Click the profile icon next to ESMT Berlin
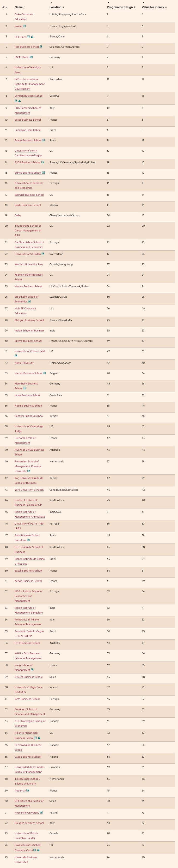The height and width of the screenshot is (868, 178). click(x=31, y=57)
